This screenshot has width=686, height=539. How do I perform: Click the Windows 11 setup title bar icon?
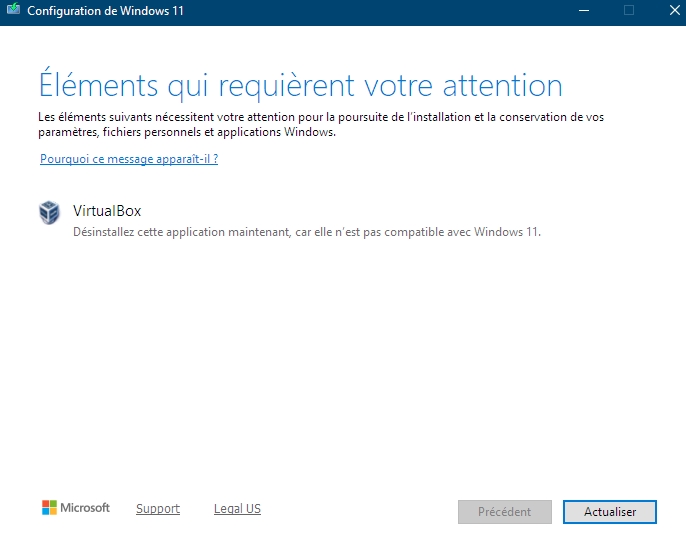tap(13, 9)
